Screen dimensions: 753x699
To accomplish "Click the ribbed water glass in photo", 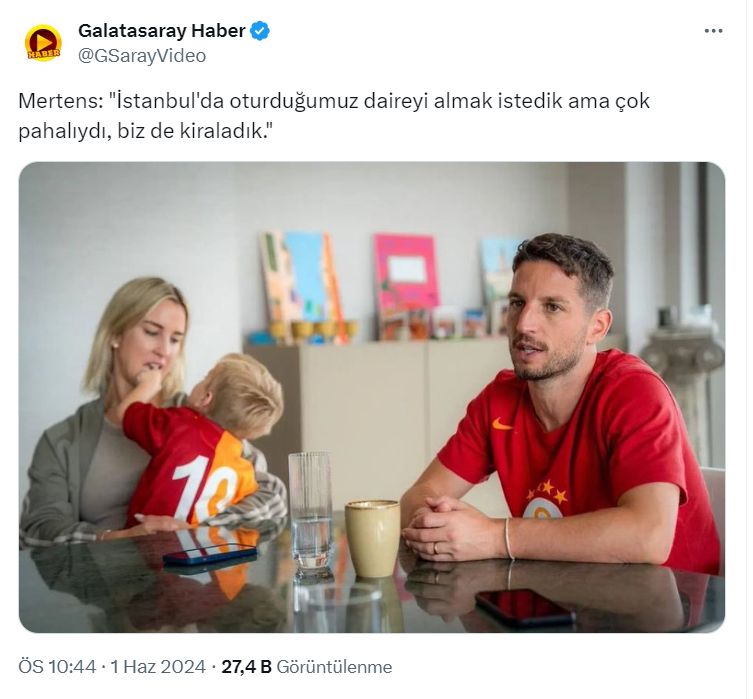I will (311, 511).
